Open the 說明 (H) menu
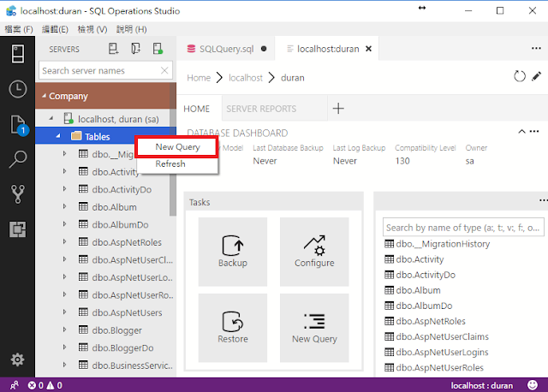 point(131,29)
